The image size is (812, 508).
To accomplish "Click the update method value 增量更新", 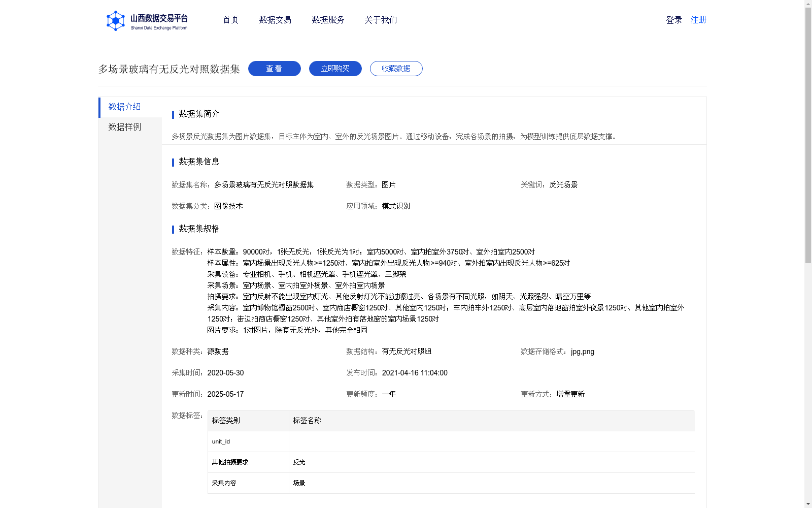I will [x=570, y=394].
